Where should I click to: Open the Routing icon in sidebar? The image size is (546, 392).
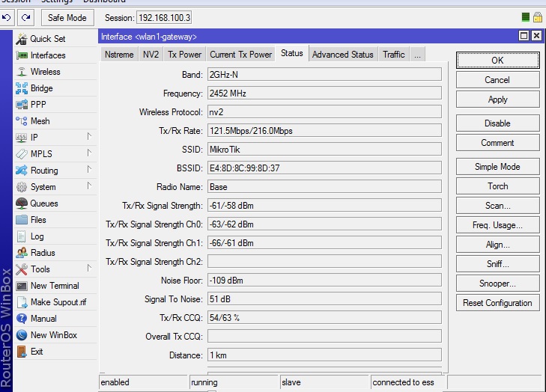(x=21, y=171)
